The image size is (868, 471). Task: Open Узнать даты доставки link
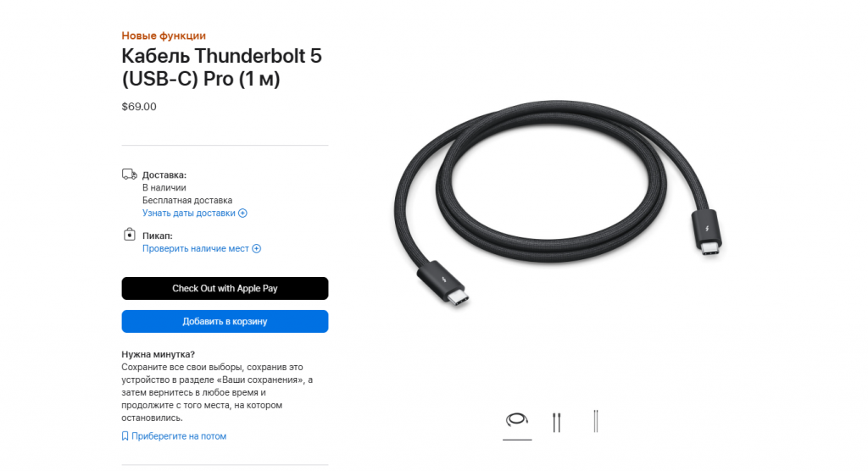coord(189,213)
